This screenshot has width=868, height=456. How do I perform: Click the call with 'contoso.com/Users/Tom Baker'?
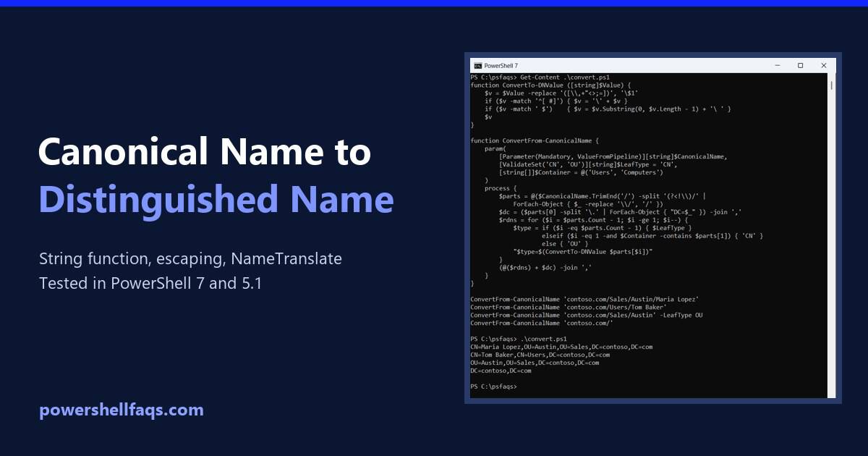569,308
